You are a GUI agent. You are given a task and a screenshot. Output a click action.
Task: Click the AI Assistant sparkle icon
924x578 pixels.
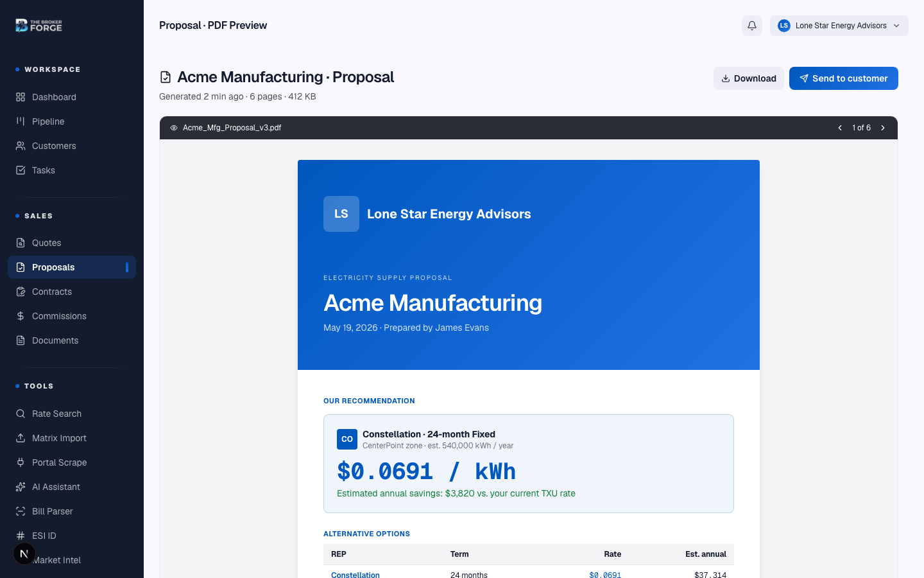21,487
